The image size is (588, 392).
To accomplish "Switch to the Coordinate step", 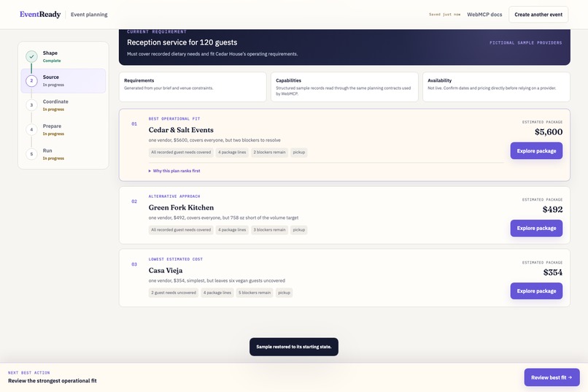I will [63, 105].
